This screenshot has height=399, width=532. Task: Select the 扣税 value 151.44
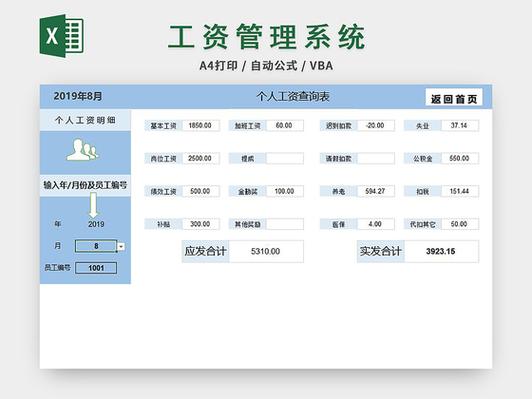[x=460, y=191]
